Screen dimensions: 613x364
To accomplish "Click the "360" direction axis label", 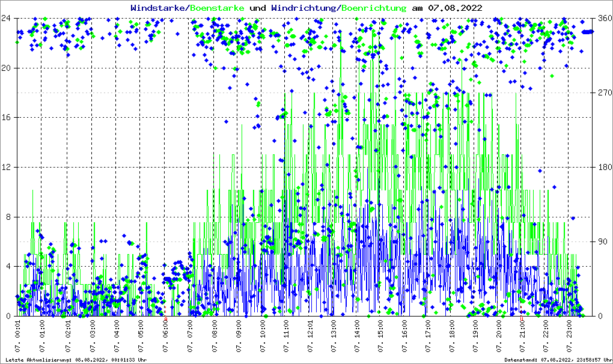I will 605,18.
